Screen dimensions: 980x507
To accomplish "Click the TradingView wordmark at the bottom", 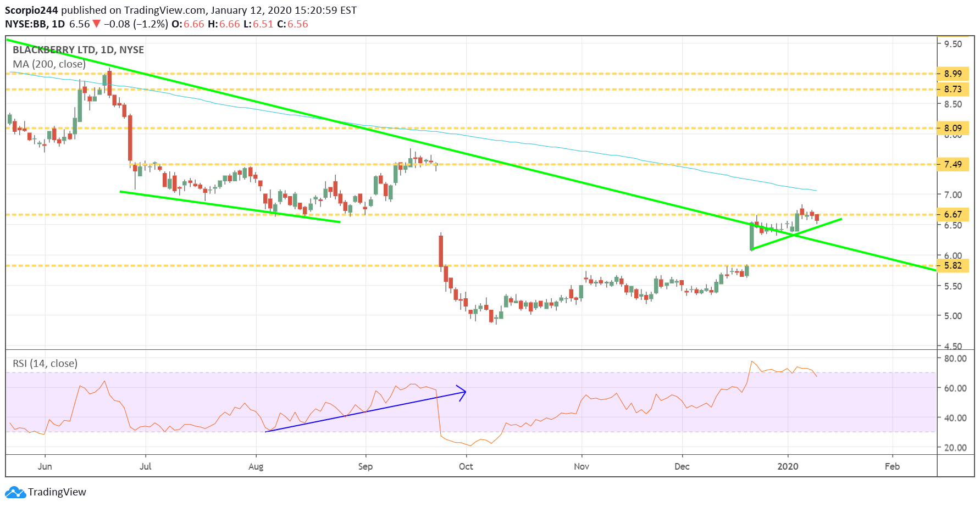I will (57, 492).
